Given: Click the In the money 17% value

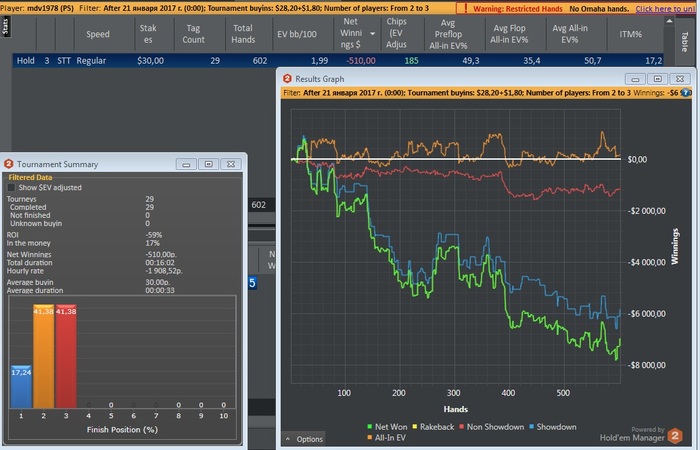Looking at the screenshot, I should tap(152, 243).
